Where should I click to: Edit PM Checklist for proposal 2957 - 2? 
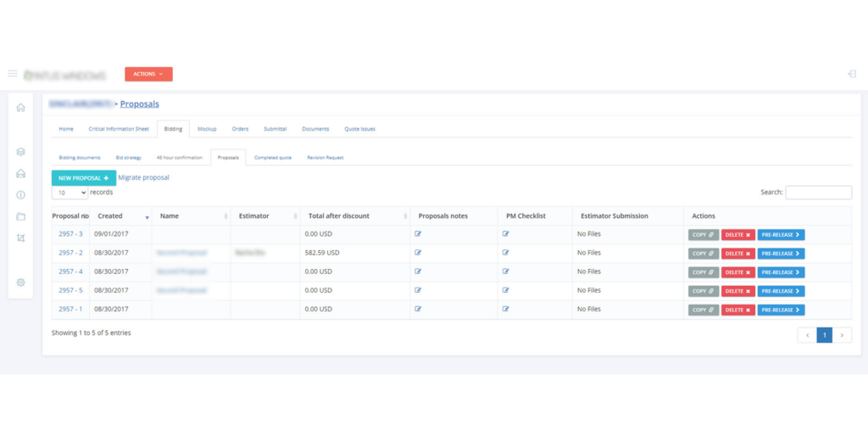tap(506, 253)
